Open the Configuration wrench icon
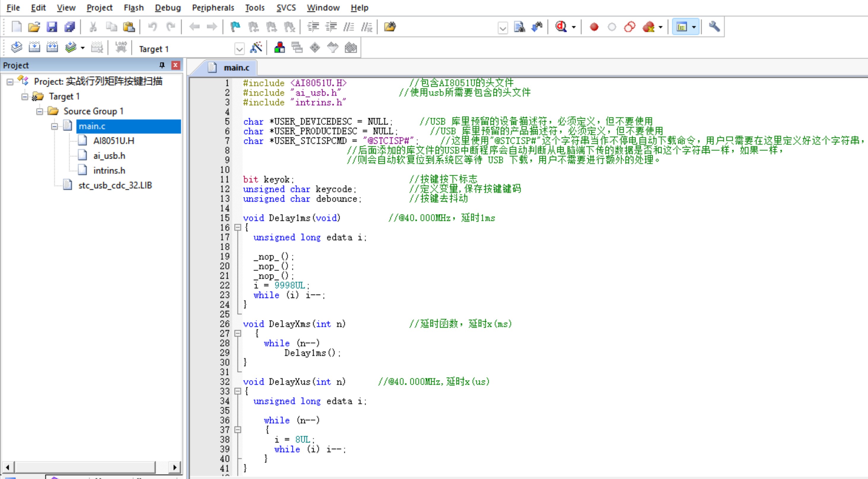Screen dimensions: 868x479 pos(714,27)
